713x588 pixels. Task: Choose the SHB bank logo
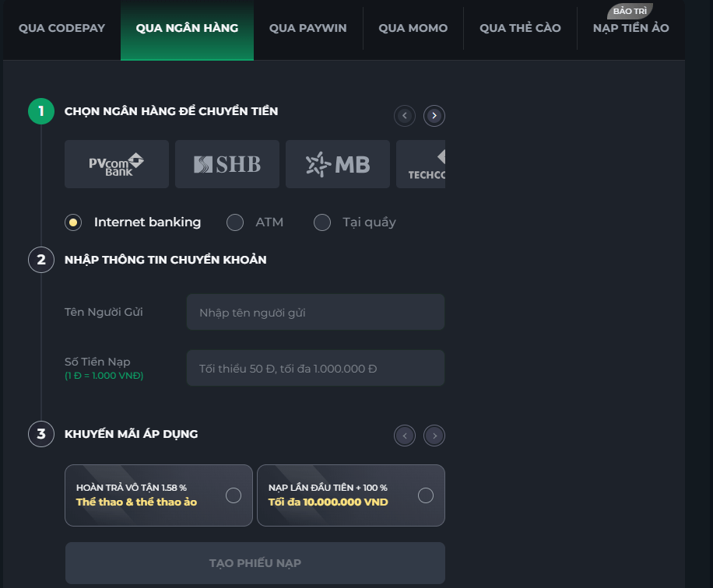point(227,164)
